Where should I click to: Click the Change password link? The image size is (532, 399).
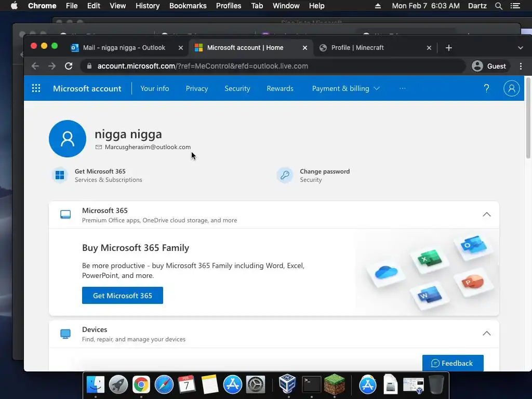pyautogui.click(x=325, y=171)
